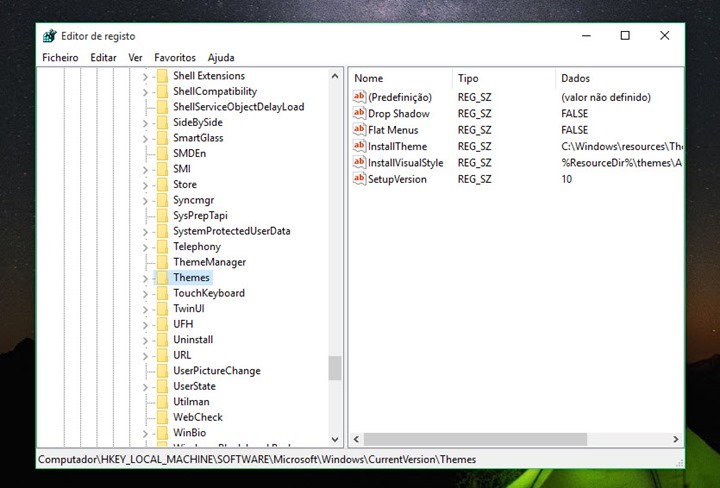This screenshot has height=488, width=720.
Task: Click the Uninstall folder icon
Action: pyautogui.click(x=163, y=340)
